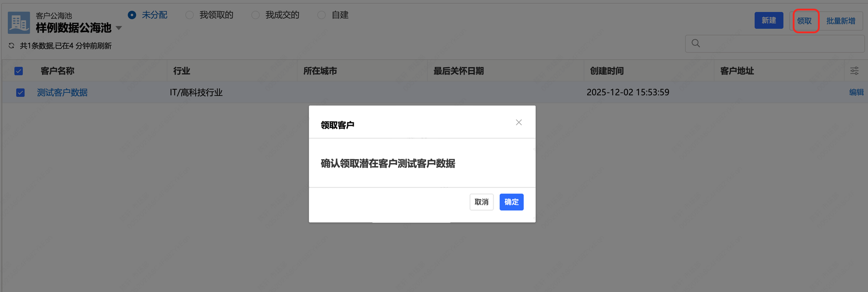The width and height of the screenshot is (868, 292).
Task: Open the 测试客户数据 customer link
Action: click(62, 92)
